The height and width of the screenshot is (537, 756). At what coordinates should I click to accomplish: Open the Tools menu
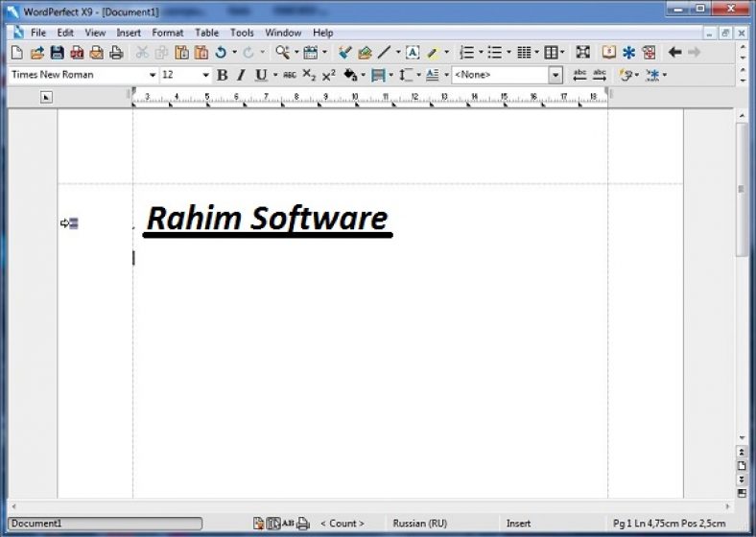(242, 33)
